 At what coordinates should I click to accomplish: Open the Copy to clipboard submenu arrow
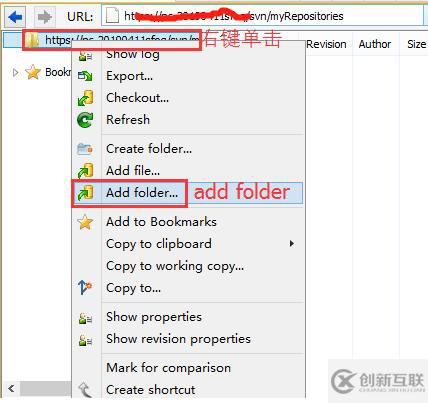click(292, 244)
